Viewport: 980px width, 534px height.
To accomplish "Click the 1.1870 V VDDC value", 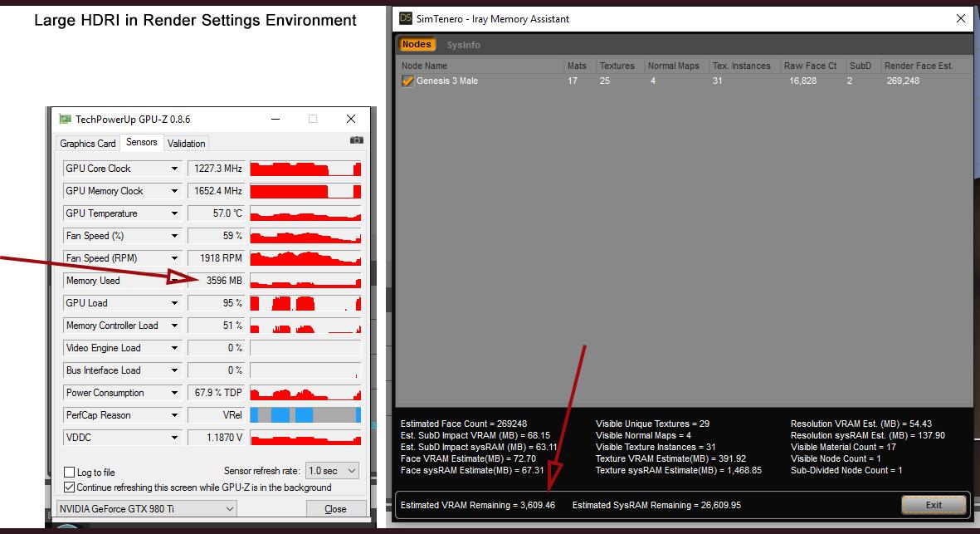I will [217, 438].
